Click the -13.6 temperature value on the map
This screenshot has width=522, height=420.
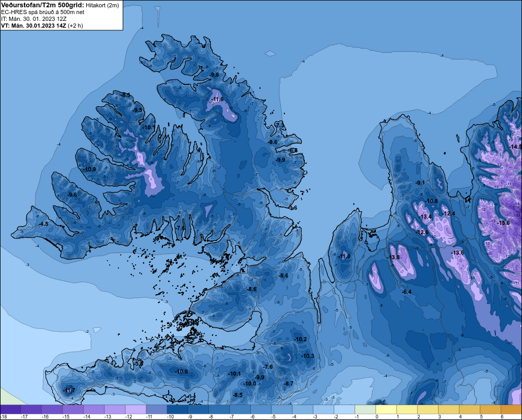click(458, 253)
